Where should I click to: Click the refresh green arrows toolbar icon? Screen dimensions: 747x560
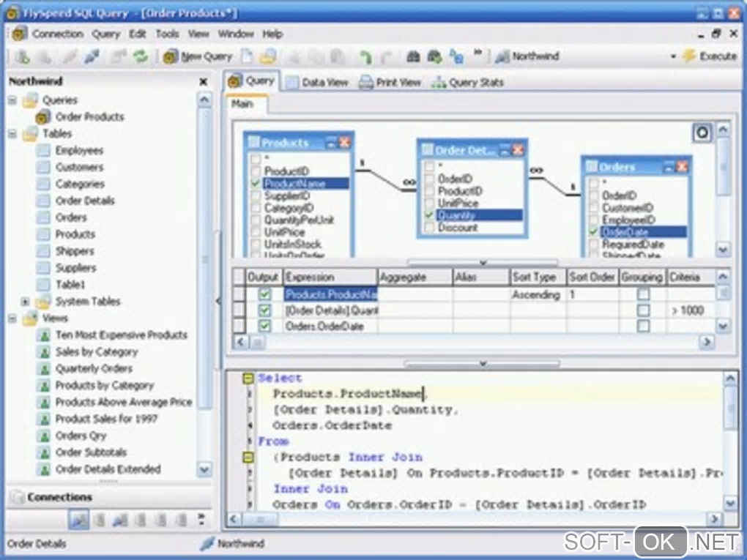141,56
